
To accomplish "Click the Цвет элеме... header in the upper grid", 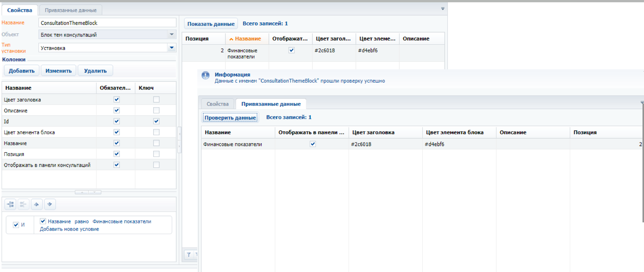I will [x=377, y=39].
